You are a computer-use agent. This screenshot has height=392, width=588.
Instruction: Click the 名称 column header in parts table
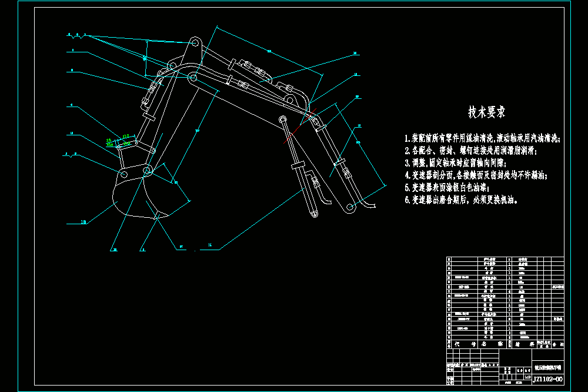point(492,344)
